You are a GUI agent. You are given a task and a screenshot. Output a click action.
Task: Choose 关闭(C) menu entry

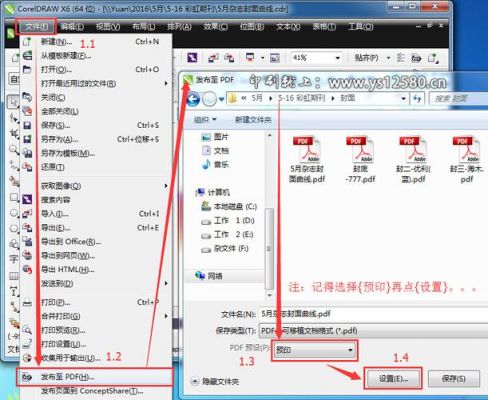click(x=97, y=98)
